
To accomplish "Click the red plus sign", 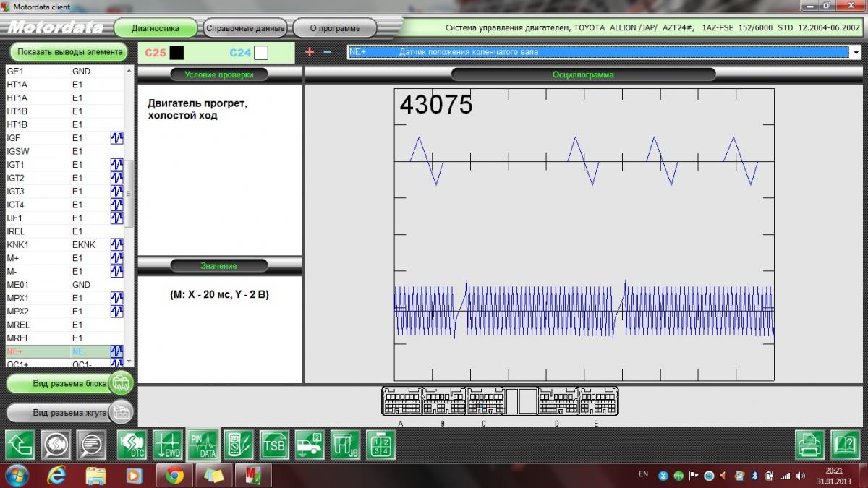I will pos(310,52).
